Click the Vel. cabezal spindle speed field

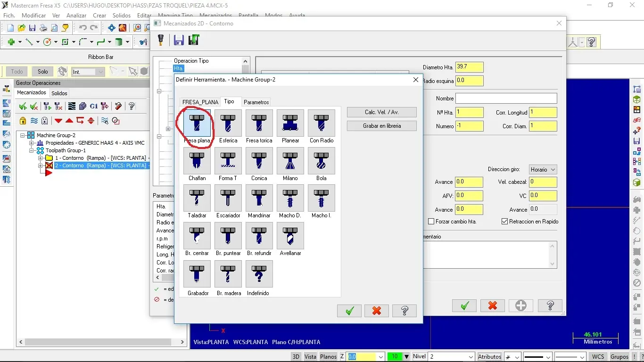tap(543, 182)
